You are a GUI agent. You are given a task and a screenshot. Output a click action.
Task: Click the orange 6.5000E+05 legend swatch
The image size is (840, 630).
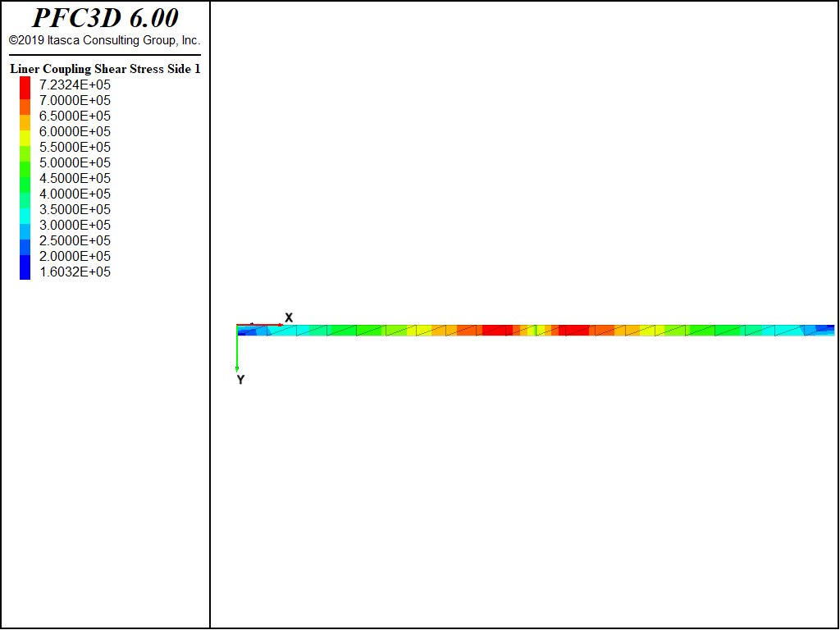point(25,107)
